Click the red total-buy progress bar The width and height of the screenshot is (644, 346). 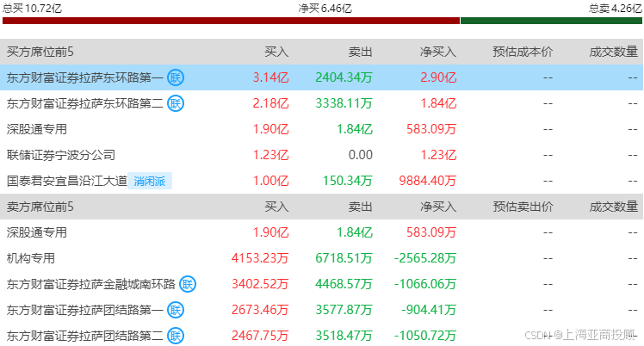[x=231, y=21]
